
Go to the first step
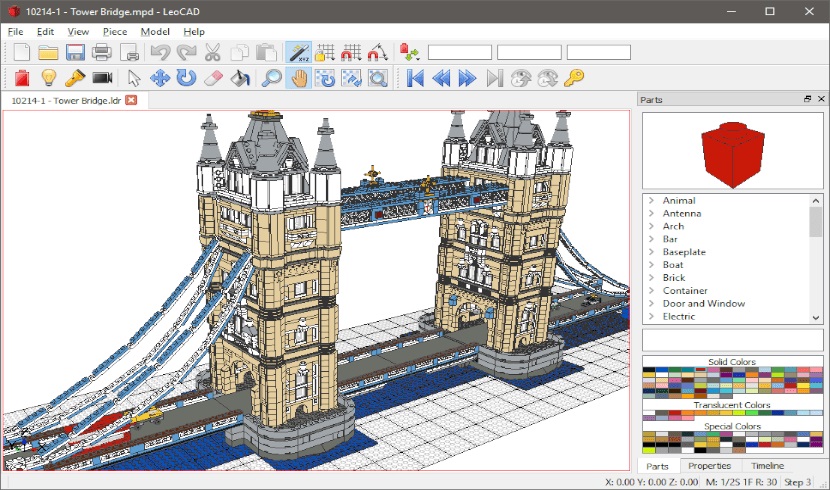point(415,78)
